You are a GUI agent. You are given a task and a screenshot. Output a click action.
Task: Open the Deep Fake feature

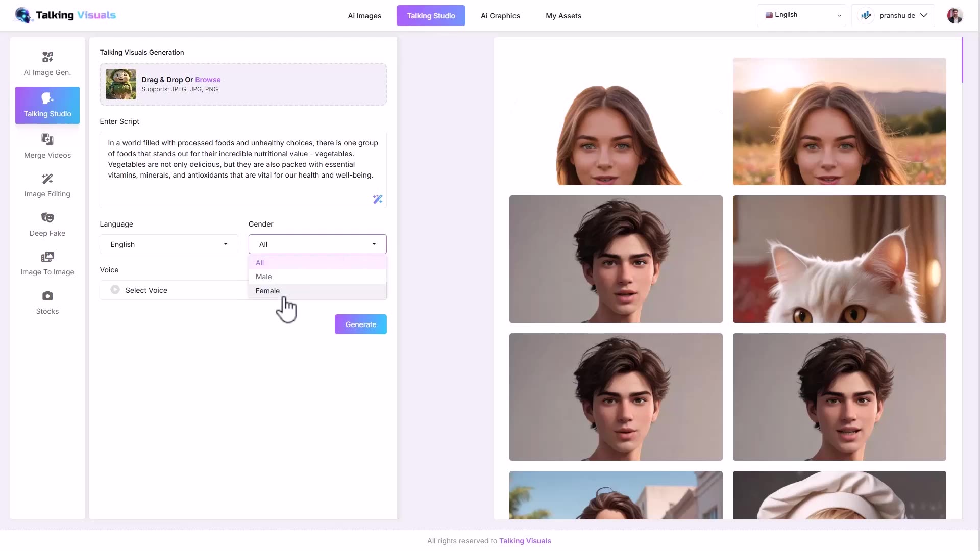(47, 224)
